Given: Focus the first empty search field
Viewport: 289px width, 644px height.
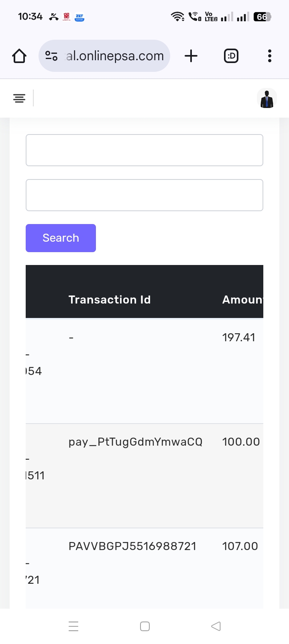Looking at the screenshot, I should click(x=144, y=150).
